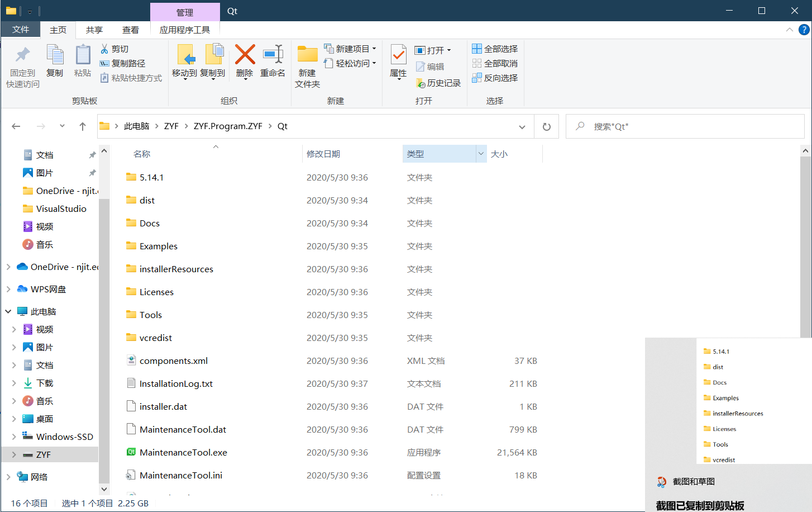Select the VisualStudio quick access folder
The height and width of the screenshot is (512, 812).
[55, 208]
